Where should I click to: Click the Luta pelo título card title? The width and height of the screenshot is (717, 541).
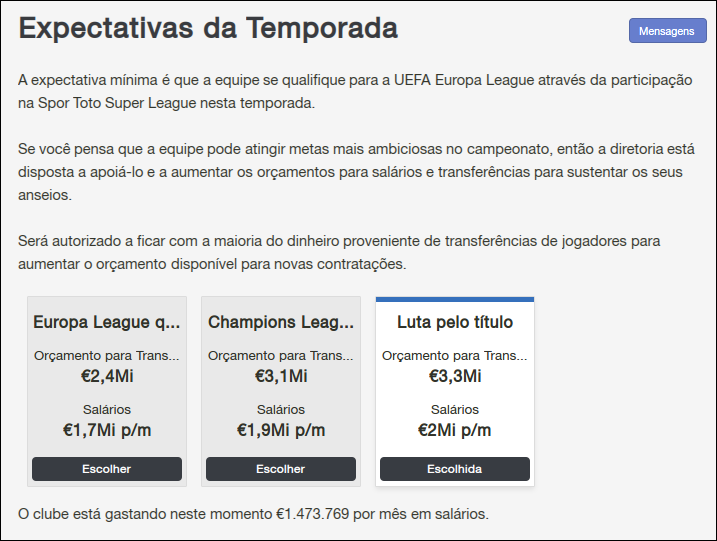(455, 322)
